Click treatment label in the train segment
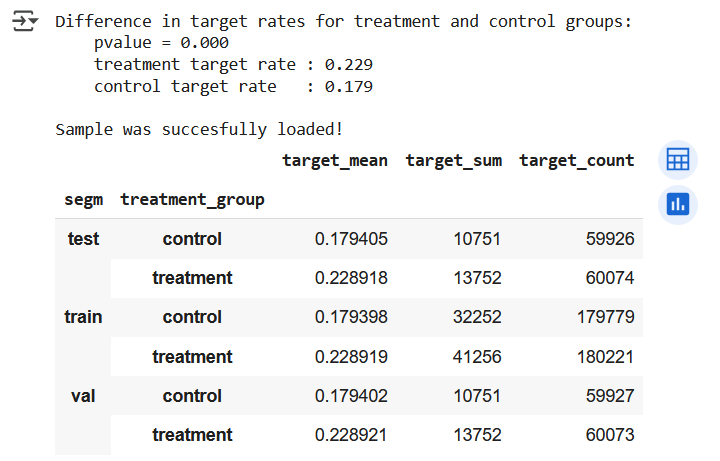Screen dimensions: 720x461 tap(192, 356)
